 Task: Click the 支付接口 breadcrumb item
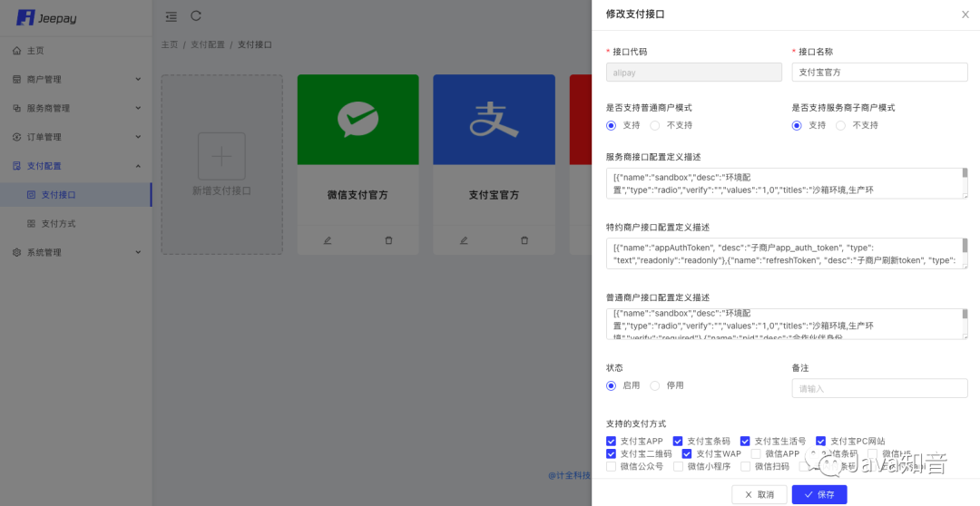click(254, 45)
